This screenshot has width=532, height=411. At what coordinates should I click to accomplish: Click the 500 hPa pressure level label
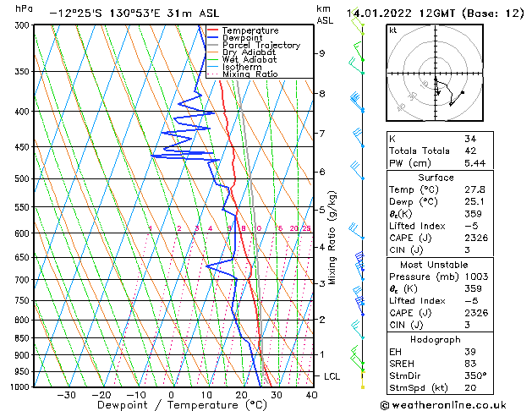click(22, 178)
